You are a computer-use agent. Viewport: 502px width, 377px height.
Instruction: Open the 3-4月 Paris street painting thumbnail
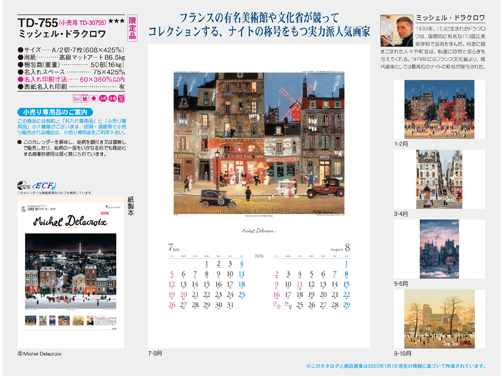(439, 179)
